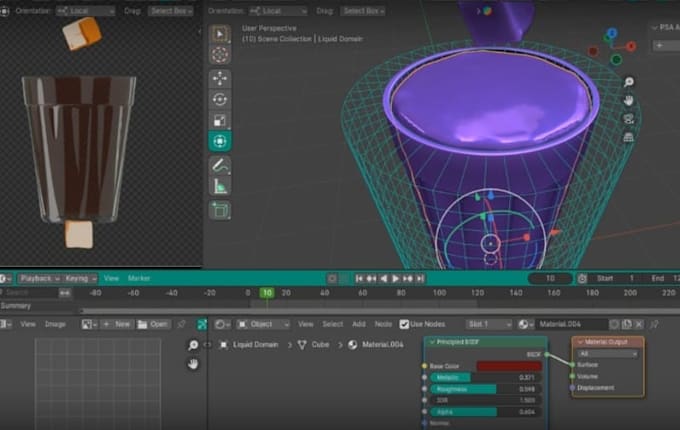Play the animation in reverse
Image resolution: width=680 pixels, height=430 pixels.
click(383, 278)
